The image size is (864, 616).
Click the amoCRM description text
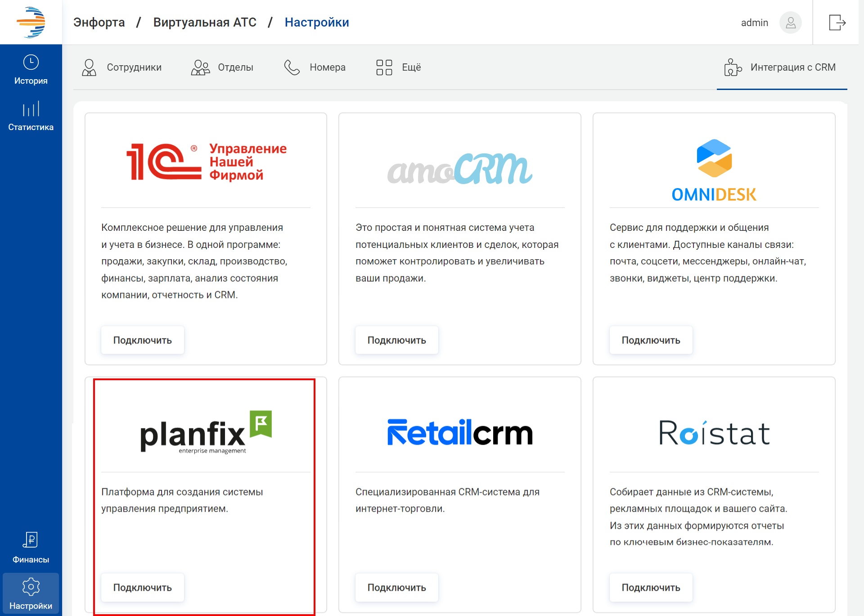click(457, 253)
